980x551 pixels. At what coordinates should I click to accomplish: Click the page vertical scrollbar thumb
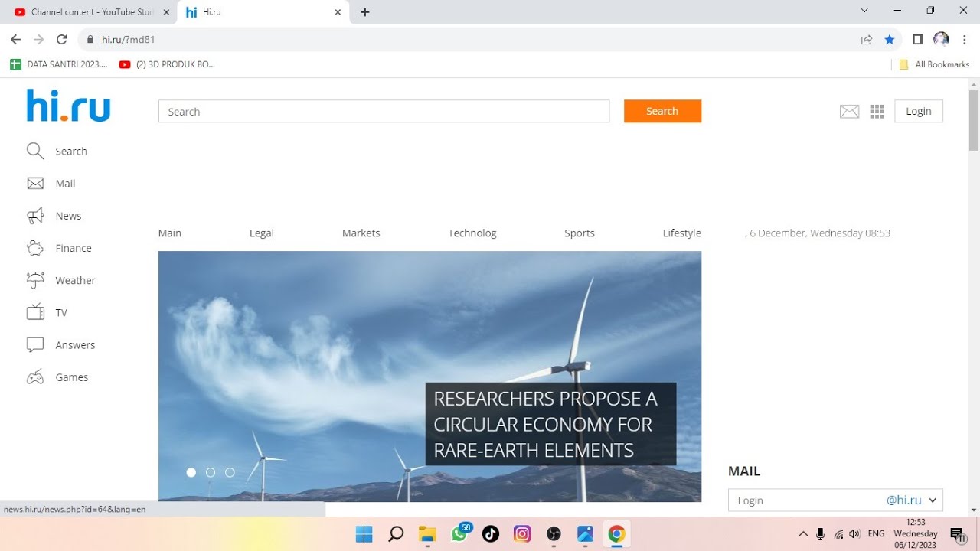pos(974,120)
